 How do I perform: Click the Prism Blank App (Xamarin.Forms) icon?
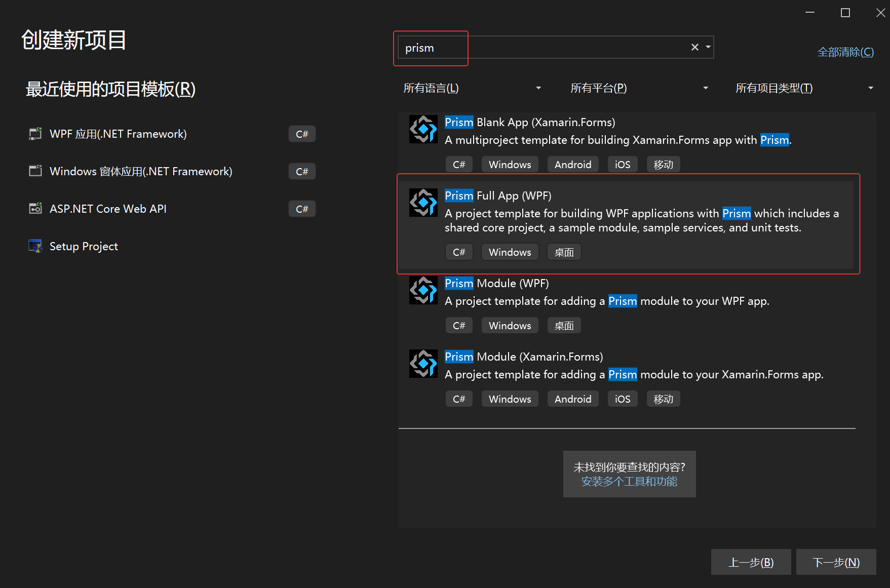tap(423, 129)
